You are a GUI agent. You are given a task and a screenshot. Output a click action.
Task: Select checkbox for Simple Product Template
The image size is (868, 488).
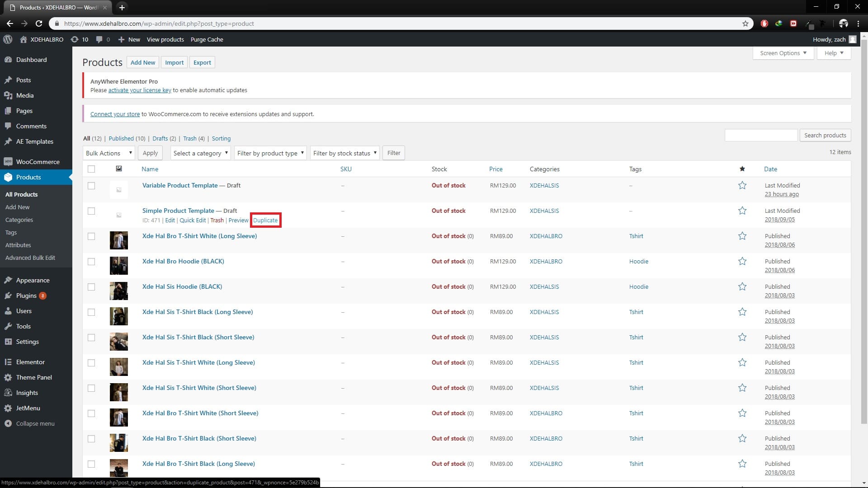[x=91, y=211]
